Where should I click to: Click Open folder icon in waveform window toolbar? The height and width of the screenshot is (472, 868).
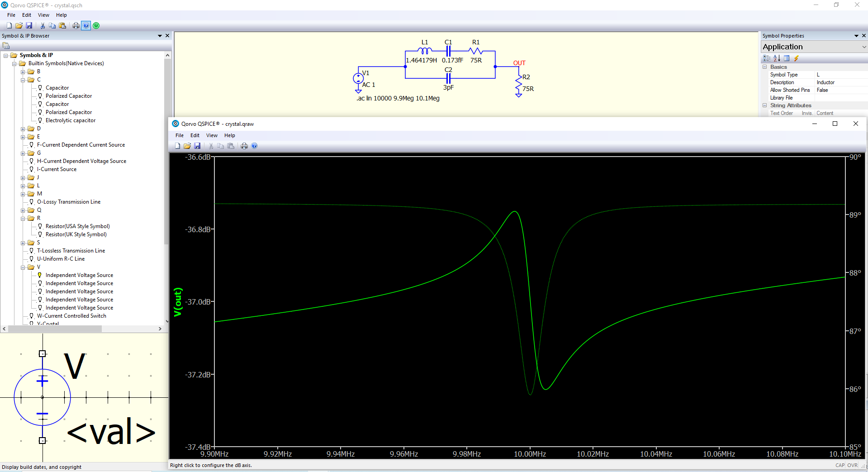click(x=187, y=146)
